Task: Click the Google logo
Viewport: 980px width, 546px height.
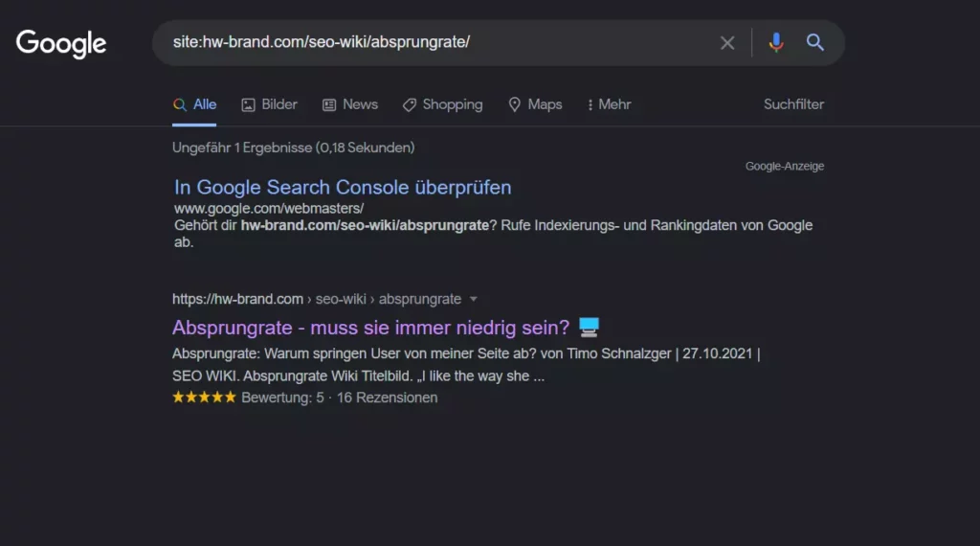Action: coord(61,43)
